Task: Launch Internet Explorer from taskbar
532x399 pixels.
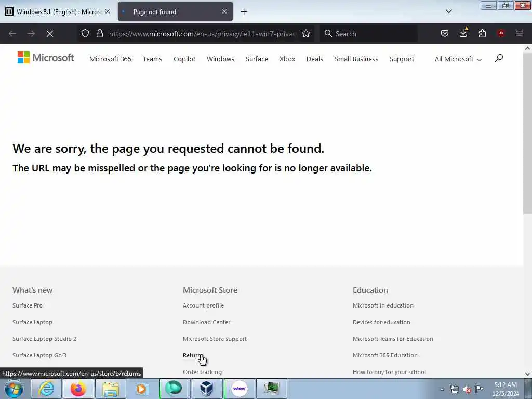Action: pos(46,389)
